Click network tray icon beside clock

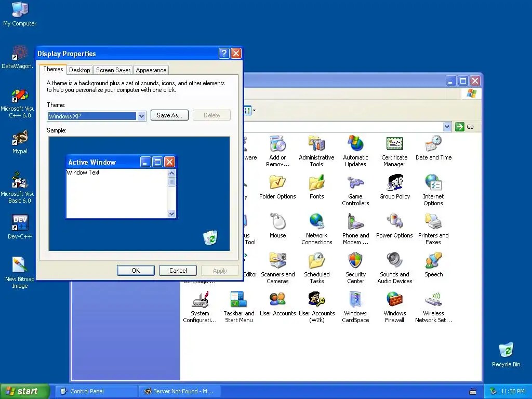(494, 391)
